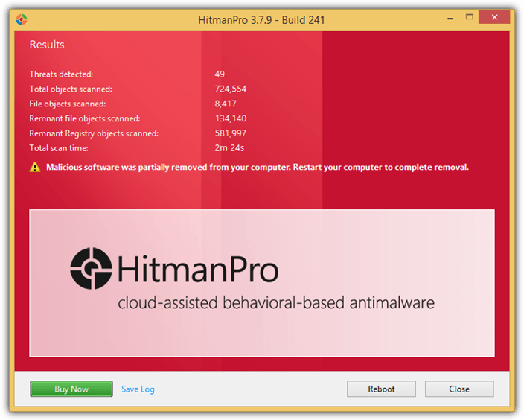Click the Remnant Registry objects value 581,997
524x420 pixels.
tap(230, 133)
